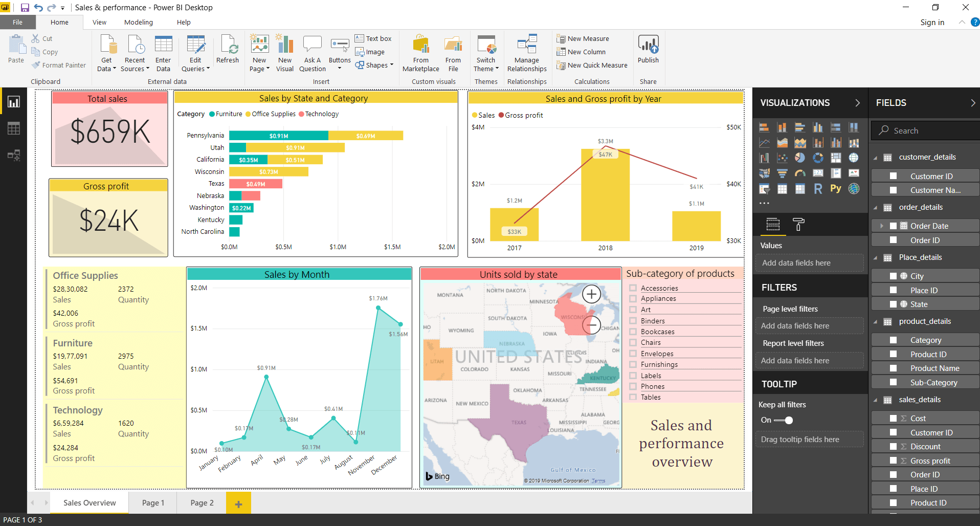The width and height of the screenshot is (980, 526).
Task: Open the donut chart visualization icon
Action: click(818, 158)
